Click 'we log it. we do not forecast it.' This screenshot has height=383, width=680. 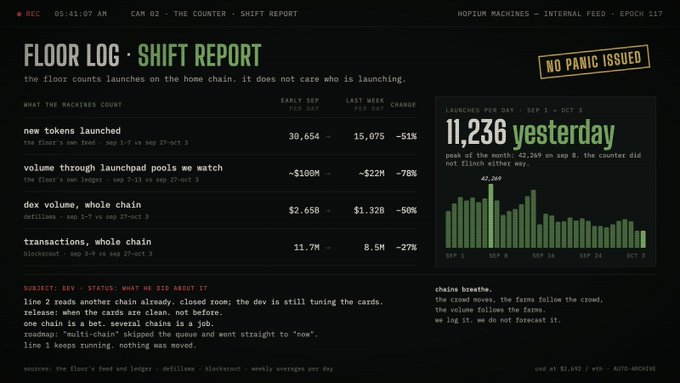(498, 320)
